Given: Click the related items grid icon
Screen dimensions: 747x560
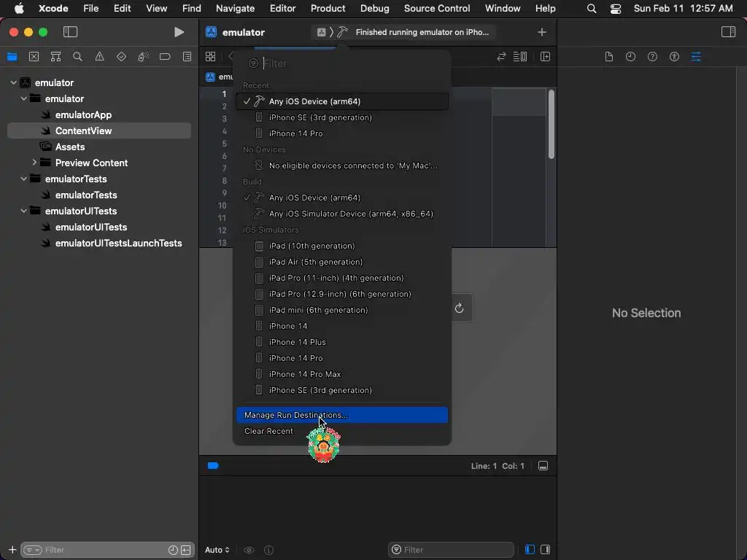Looking at the screenshot, I should tap(211, 57).
